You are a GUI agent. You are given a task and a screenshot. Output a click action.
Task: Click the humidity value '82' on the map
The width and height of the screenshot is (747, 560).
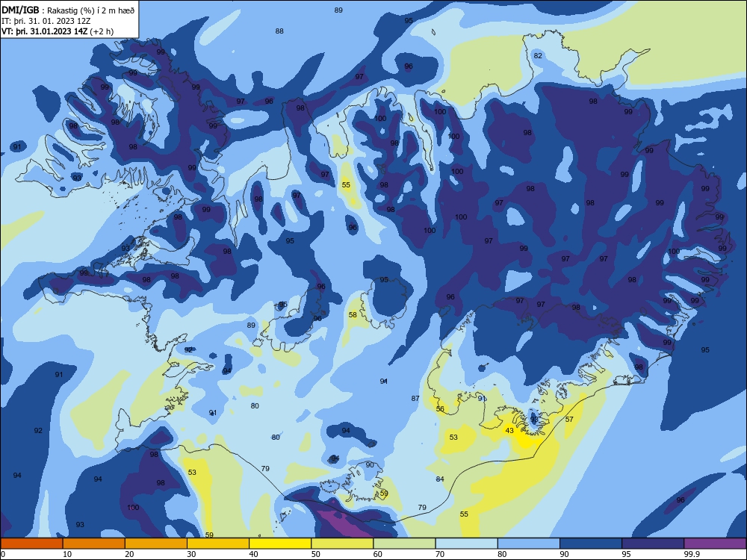tap(538, 56)
